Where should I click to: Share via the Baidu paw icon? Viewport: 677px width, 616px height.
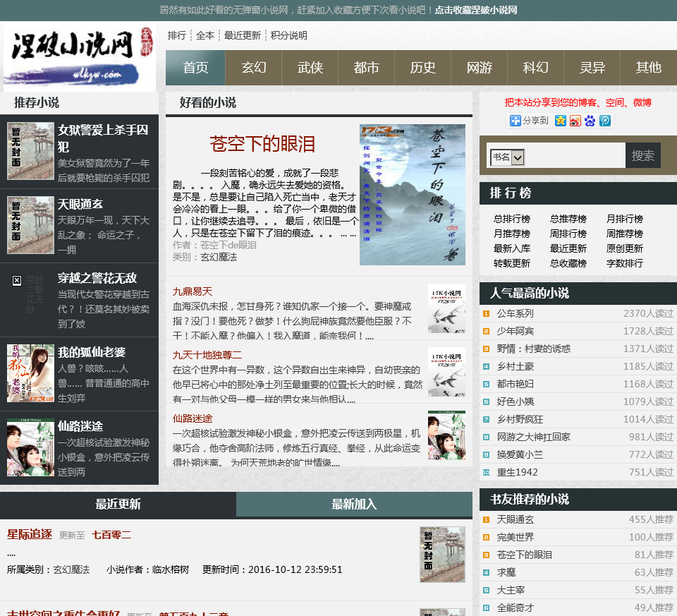pyautogui.click(x=590, y=121)
